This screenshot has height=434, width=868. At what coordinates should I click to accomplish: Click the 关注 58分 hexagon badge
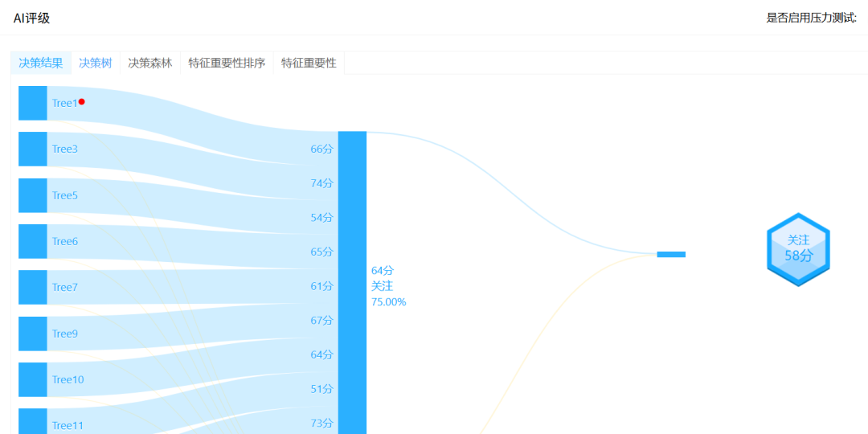798,250
